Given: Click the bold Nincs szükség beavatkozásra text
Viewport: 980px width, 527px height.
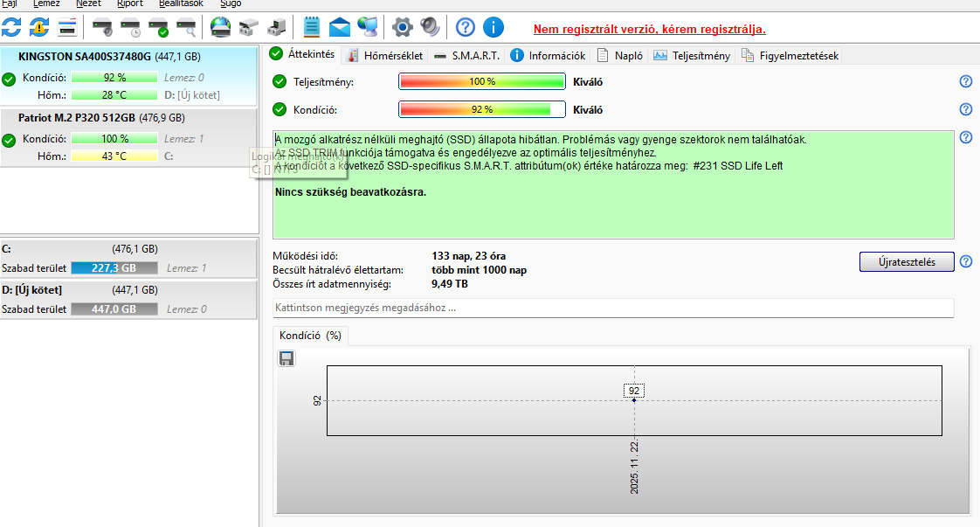Looking at the screenshot, I should (350, 192).
